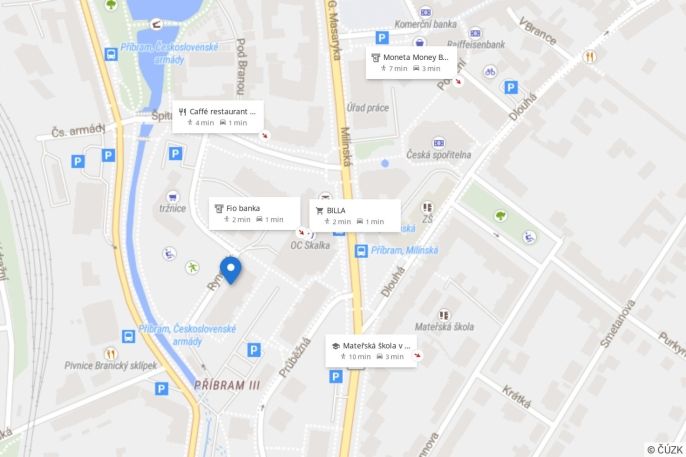
Task: Click the Mateřská škola map icon
Action: [444, 315]
